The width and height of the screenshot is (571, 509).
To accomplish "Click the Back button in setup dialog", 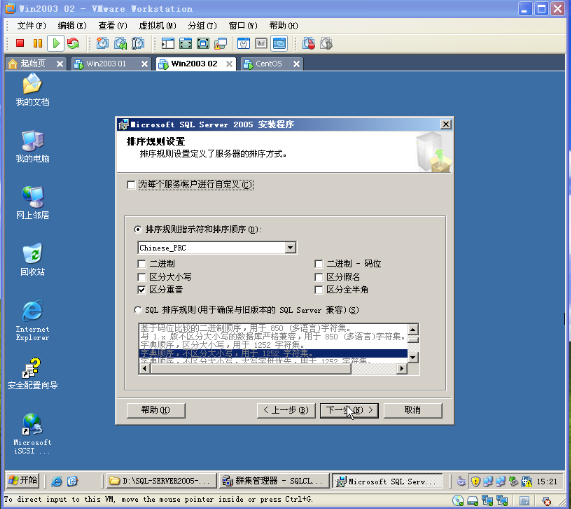I will point(286,410).
